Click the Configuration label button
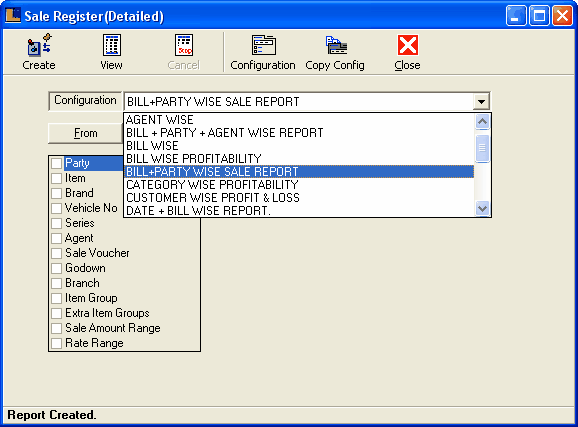The height and width of the screenshot is (427, 578). coord(85,101)
